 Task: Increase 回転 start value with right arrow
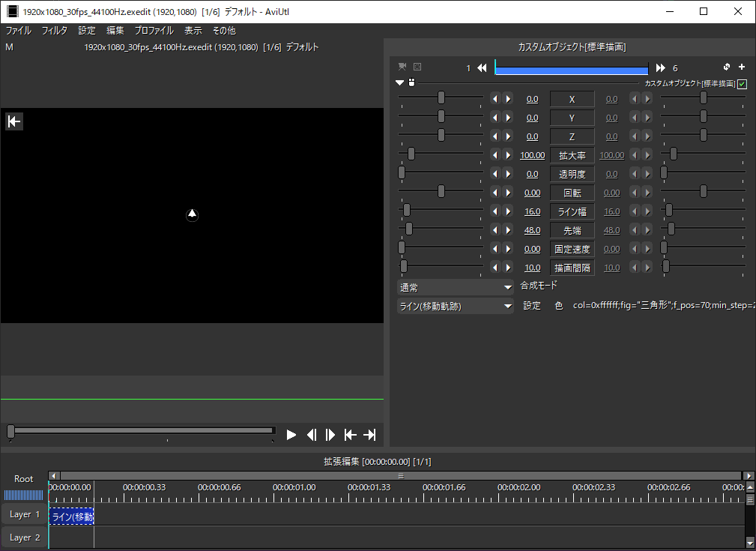coord(508,193)
